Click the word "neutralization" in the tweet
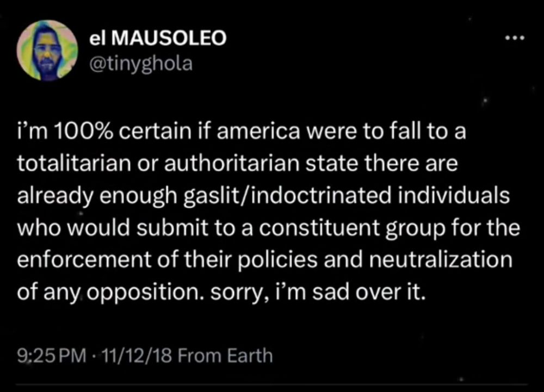Viewport: 544px width, 392px height. [441, 259]
